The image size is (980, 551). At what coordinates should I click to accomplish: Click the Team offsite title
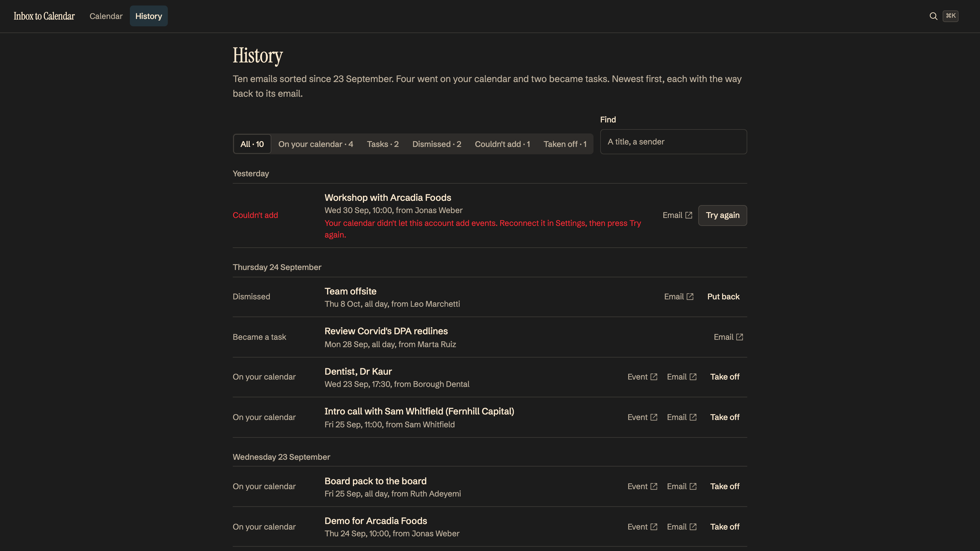(350, 291)
